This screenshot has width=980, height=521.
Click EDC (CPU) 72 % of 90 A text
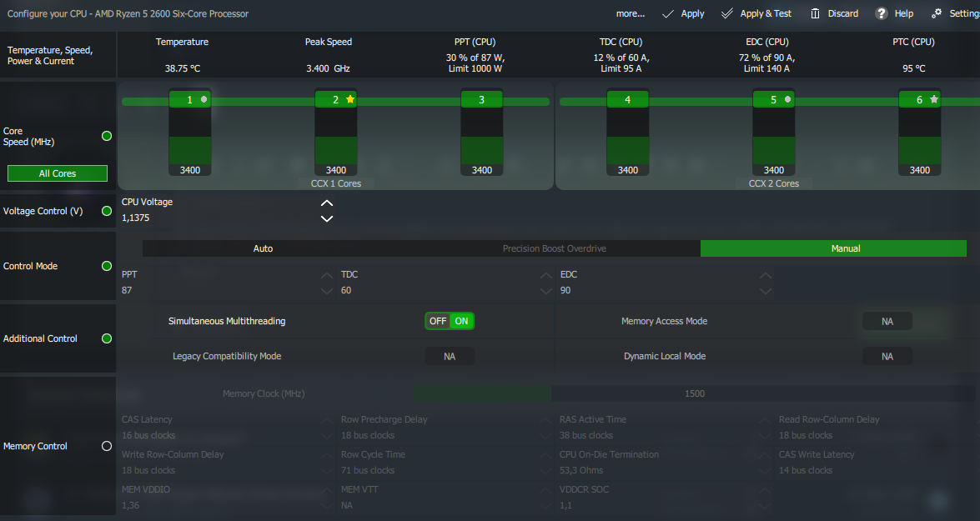tap(766, 58)
